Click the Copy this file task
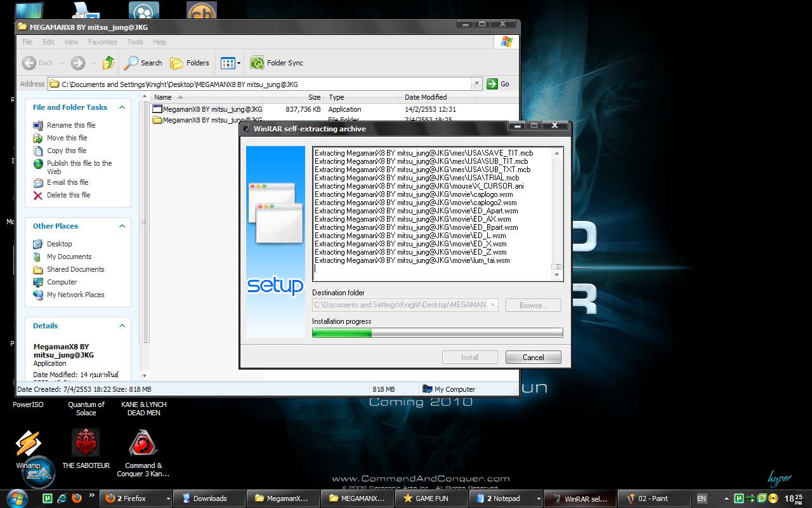The height and width of the screenshot is (508, 812). tap(67, 150)
